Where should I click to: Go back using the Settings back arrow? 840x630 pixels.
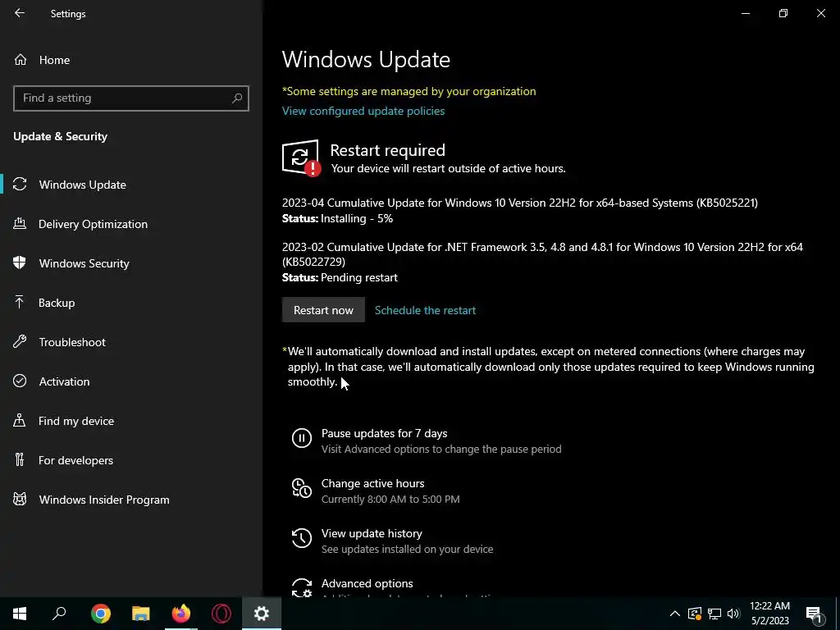(x=20, y=13)
